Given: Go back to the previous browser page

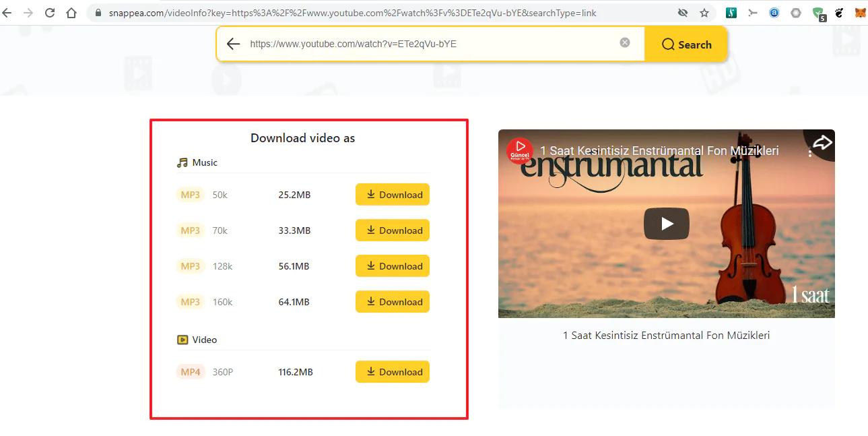Looking at the screenshot, I should click(x=7, y=13).
